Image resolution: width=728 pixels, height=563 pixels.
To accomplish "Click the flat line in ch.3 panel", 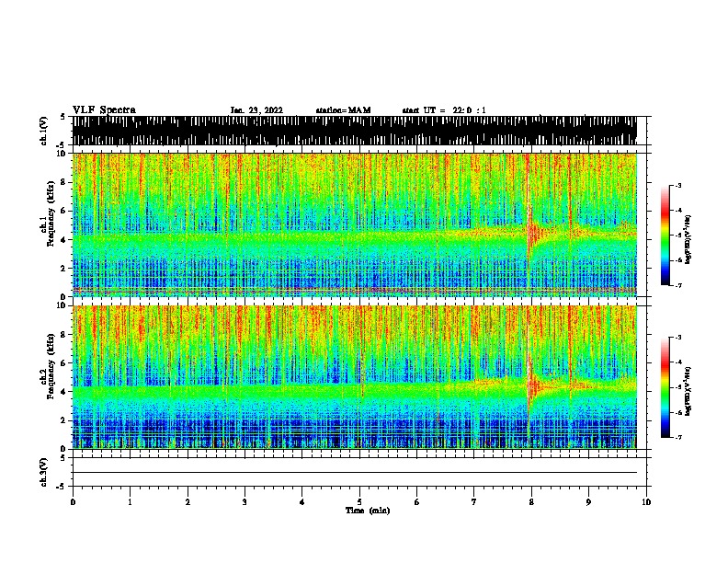I will click(355, 473).
